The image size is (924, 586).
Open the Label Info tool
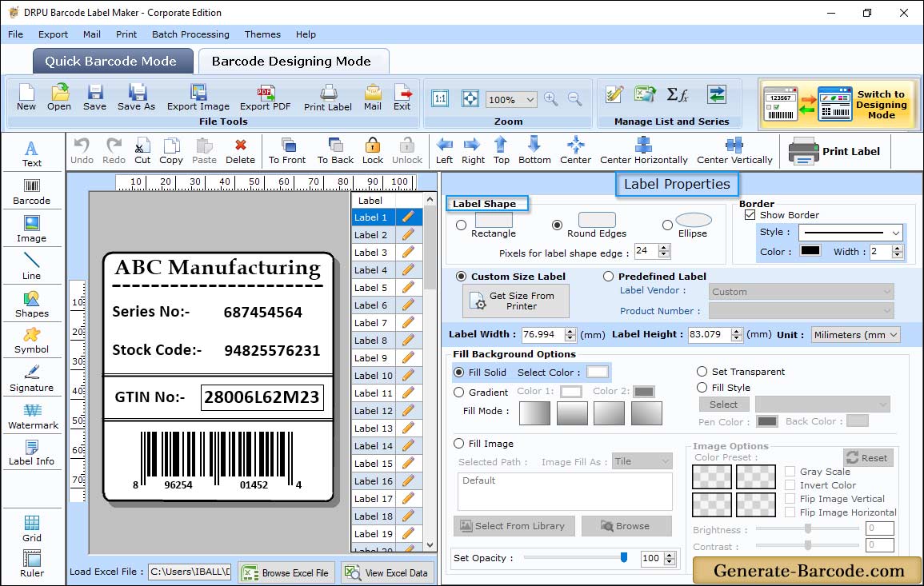32,453
